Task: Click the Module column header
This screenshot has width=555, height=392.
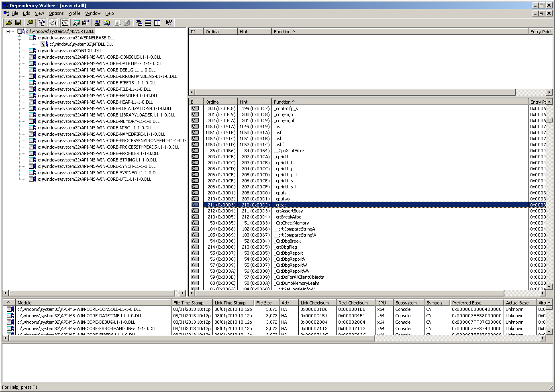Action: pos(93,303)
